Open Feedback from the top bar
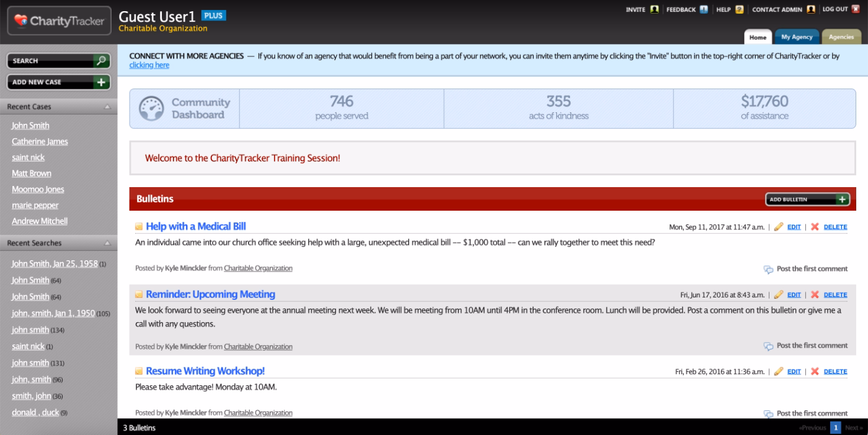This screenshot has width=868, height=435. pos(681,9)
